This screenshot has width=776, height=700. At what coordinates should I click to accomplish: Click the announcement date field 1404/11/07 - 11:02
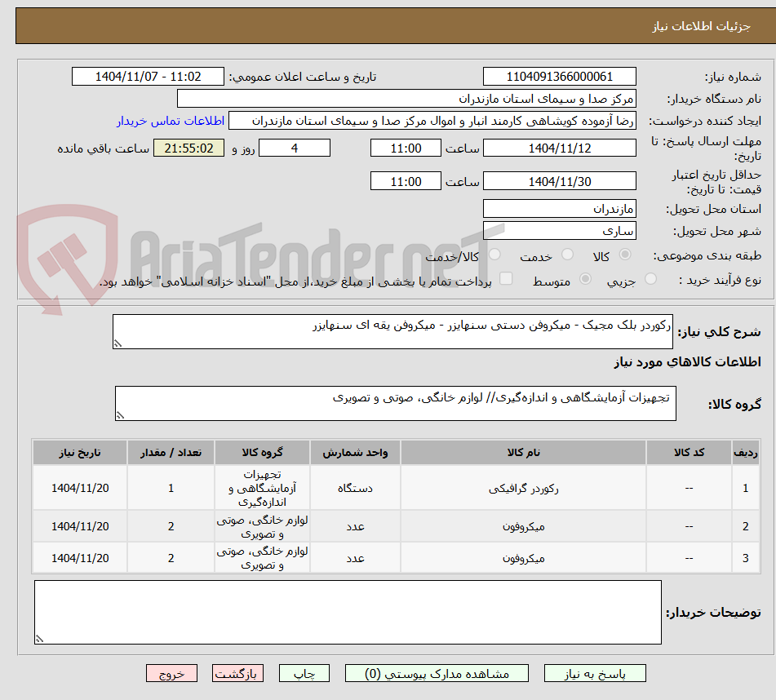pos(148,77)
